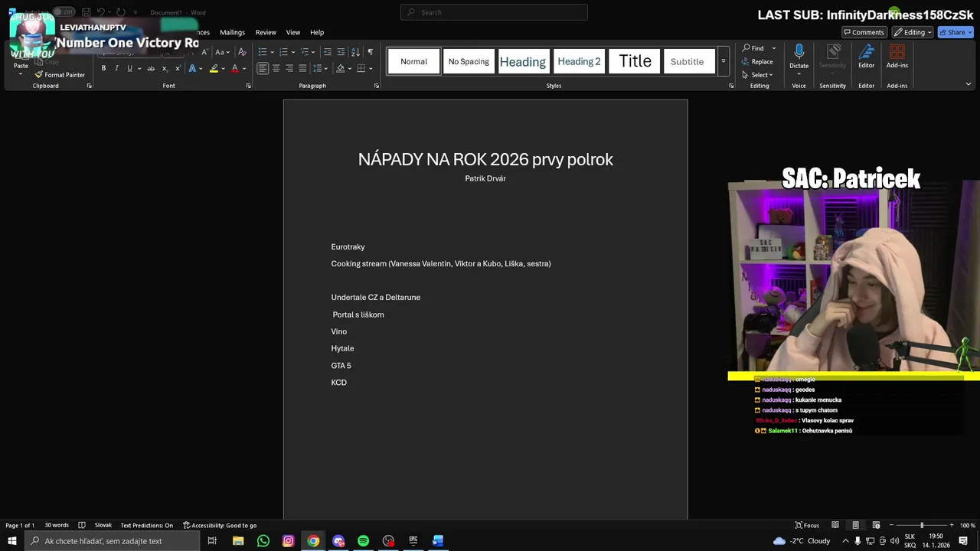Open the Help tab

317,32
